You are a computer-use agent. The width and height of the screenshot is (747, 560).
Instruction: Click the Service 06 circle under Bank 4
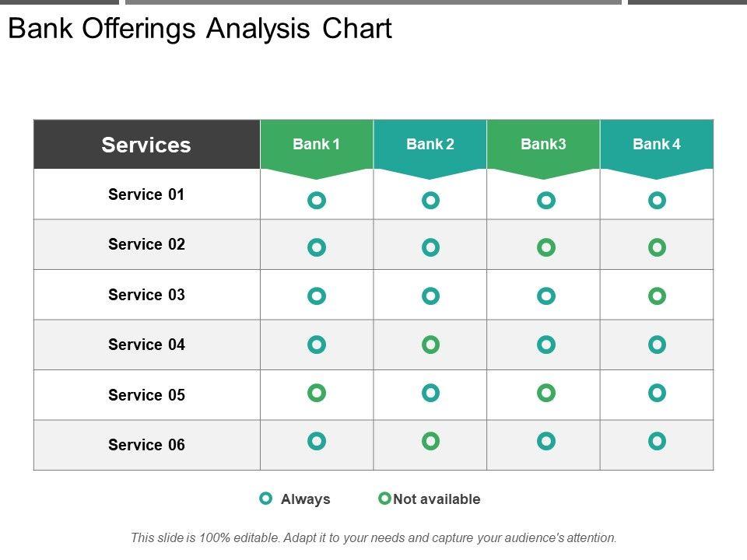[658, 441]
